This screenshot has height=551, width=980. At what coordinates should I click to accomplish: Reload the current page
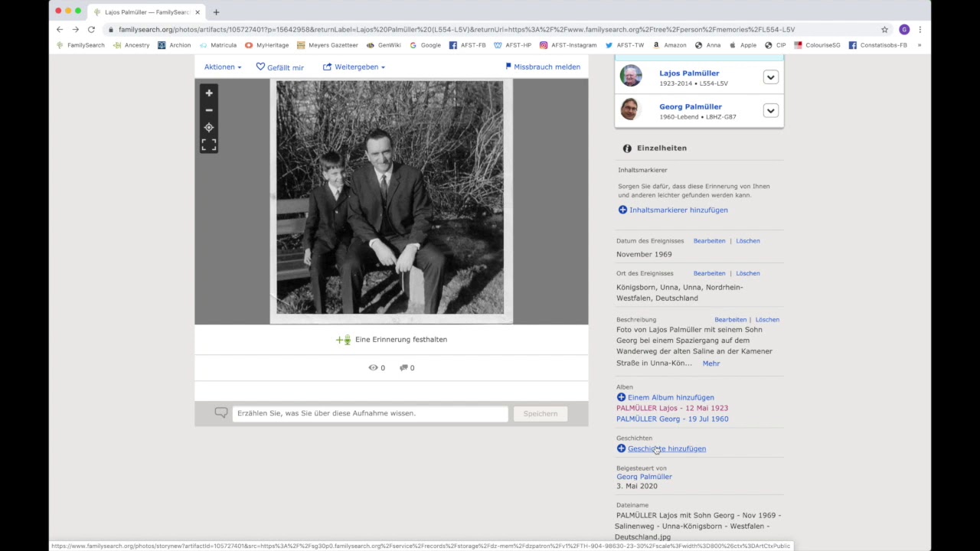pyautogui.click(x=91, y=29)
